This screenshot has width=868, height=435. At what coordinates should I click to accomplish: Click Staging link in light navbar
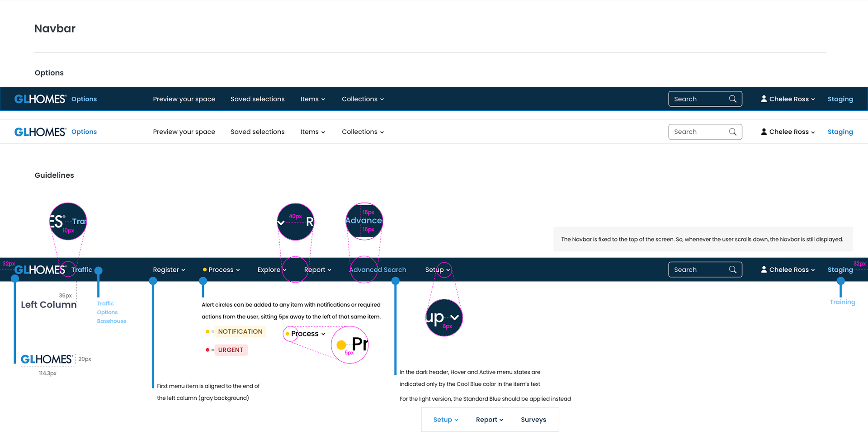pos(840,132)
